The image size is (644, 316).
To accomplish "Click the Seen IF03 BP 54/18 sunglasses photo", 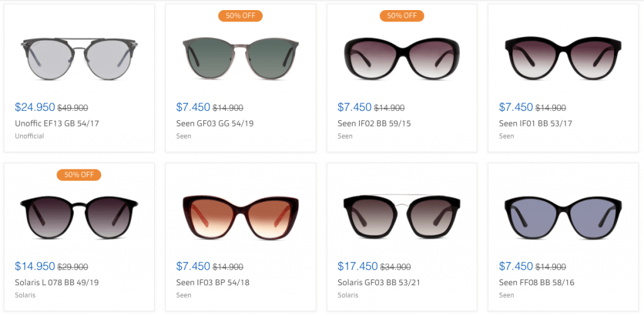I will pos(240,217).
